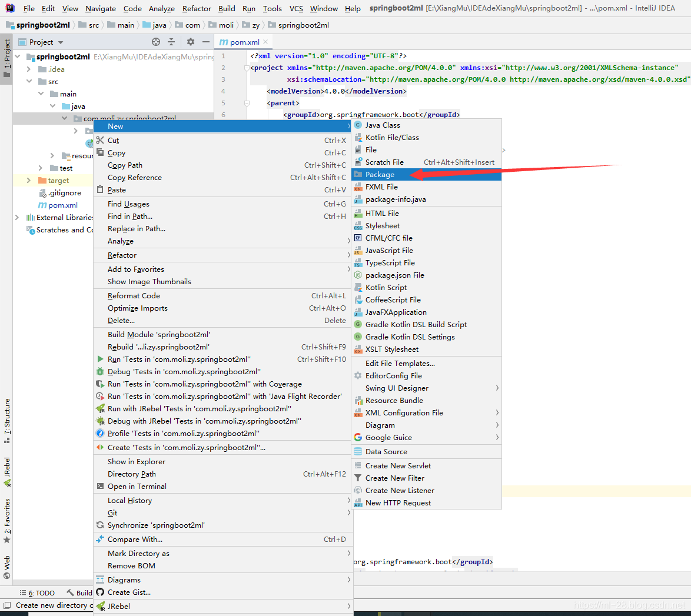The height and width of the screenshot is (616, 691).
Task: Switch to the pom.xml tab
Action: pos(244,42)
